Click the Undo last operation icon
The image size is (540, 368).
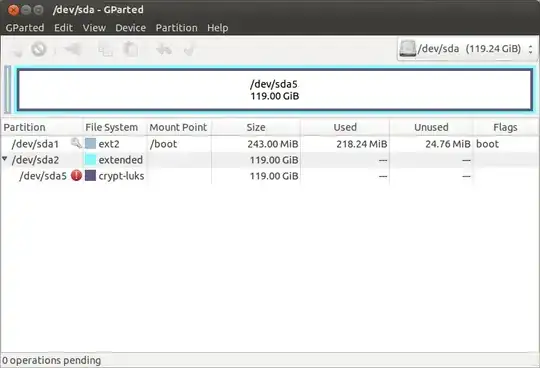[x=164, y=50]
